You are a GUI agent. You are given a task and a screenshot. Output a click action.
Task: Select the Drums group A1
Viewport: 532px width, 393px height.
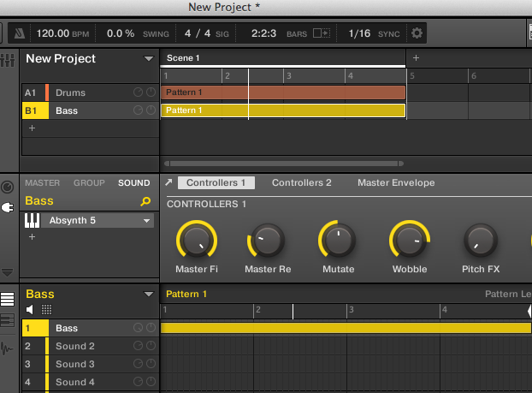(x=91, y=92)
